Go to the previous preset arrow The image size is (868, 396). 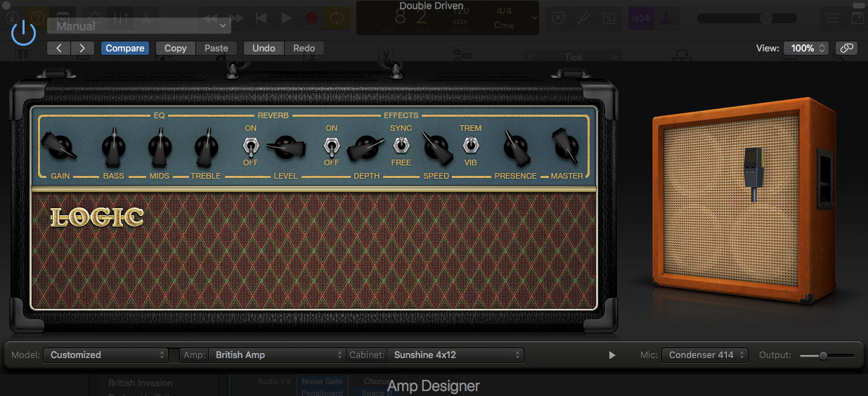coord(59,49)
